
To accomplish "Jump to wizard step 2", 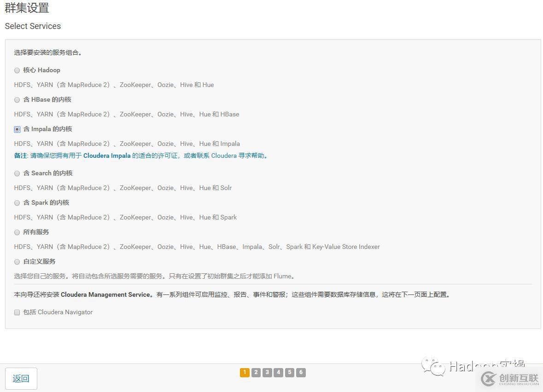I will coord(256,372).
